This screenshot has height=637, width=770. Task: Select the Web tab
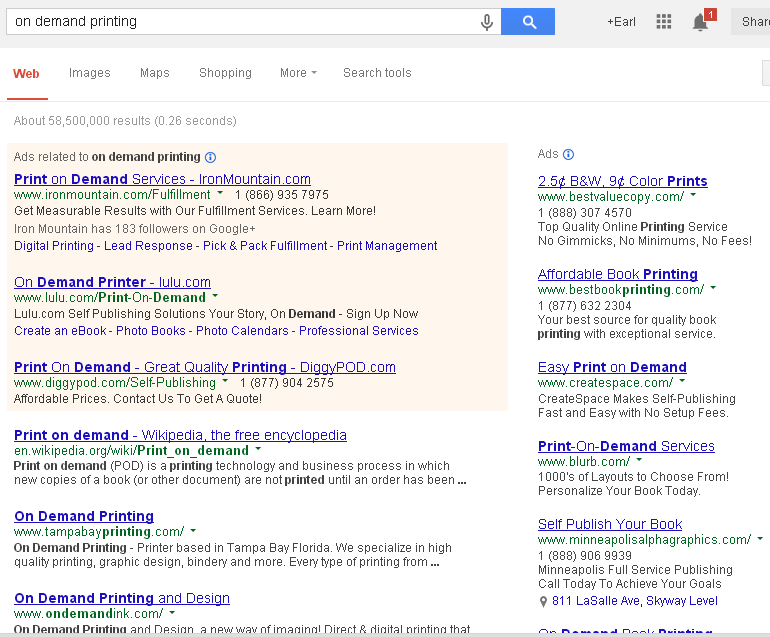coord(26,74)
